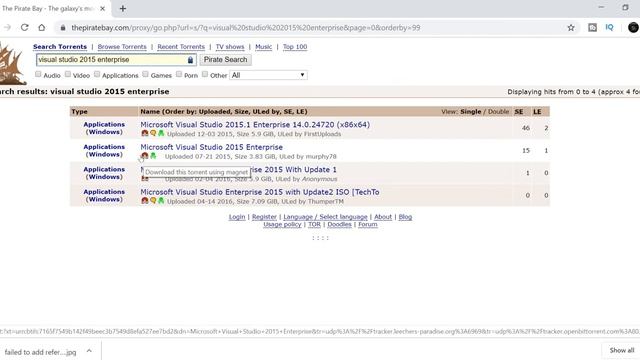640x360 pixels.
Task: Reload the page with the refresh icon
Action: coord(24,27)
